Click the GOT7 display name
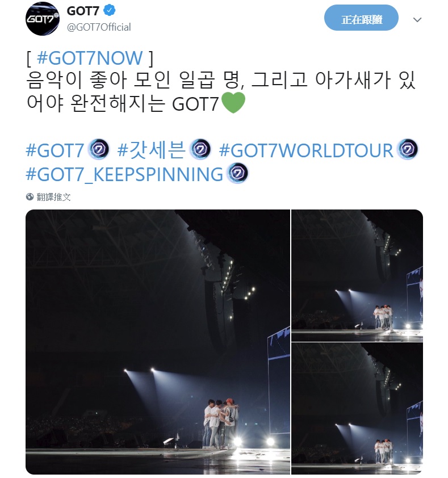The width and height of the screenshot is (448, 478). tap(83, 11)
